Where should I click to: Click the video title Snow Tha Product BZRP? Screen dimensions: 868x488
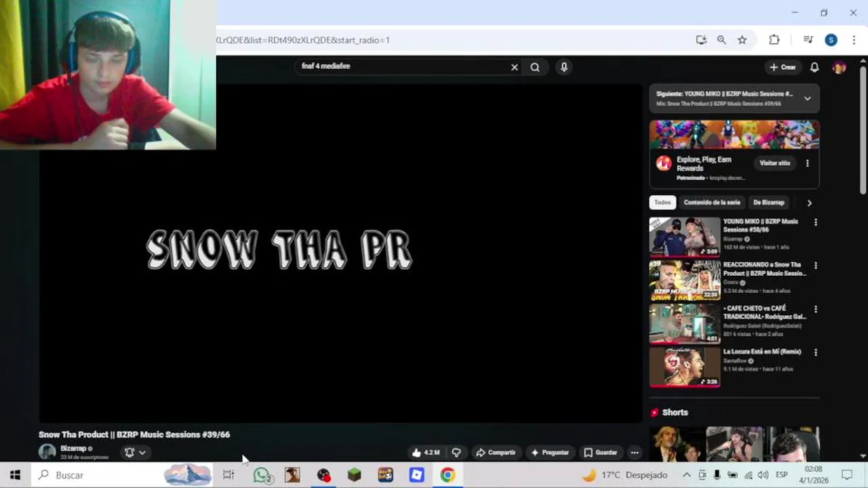[x=134, y=434]
